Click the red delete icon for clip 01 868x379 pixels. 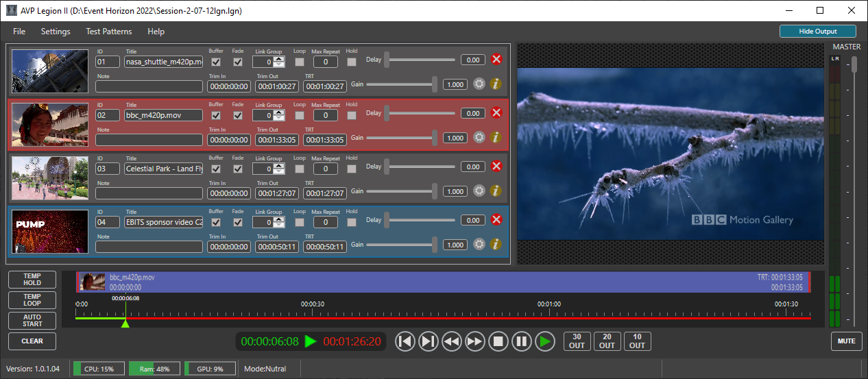pos(497,60)
